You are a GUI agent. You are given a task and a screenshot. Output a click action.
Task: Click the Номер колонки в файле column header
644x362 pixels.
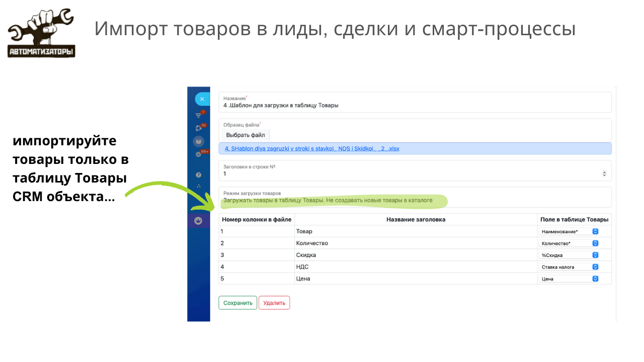coord(257,219)
